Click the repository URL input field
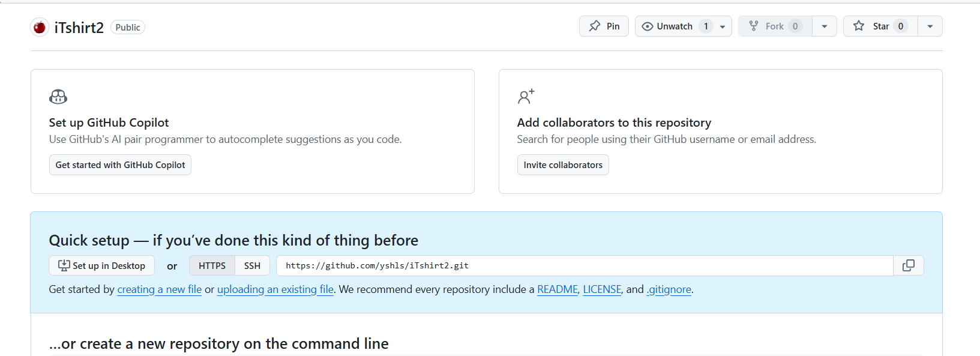980x356 pixels. [x=585, y=265]
